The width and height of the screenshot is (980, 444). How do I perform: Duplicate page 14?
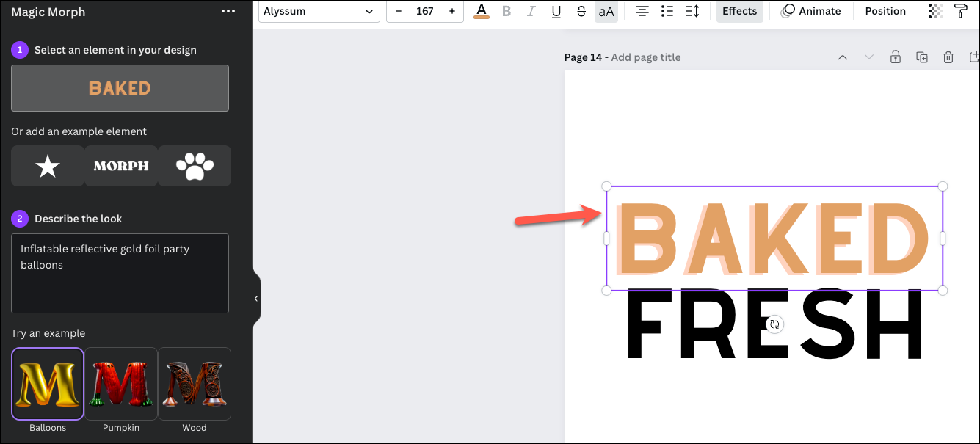tap(922, 57)
